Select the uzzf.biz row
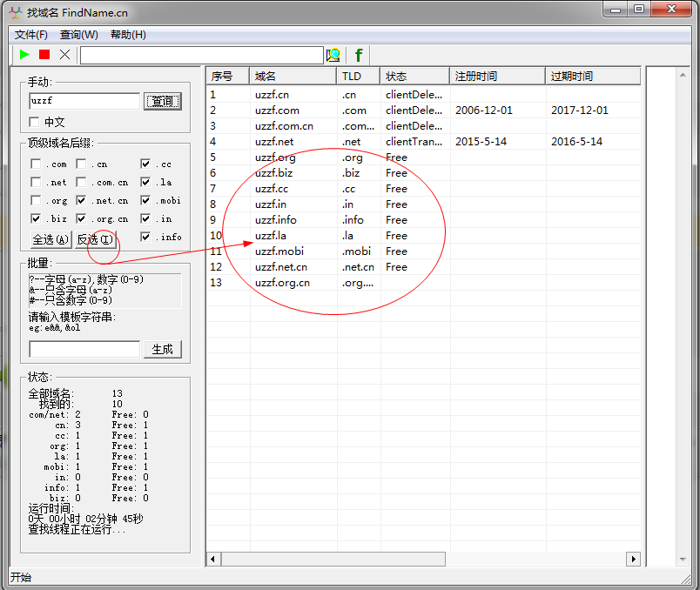The height and width of the screenshot is (590, 700). 423,172
